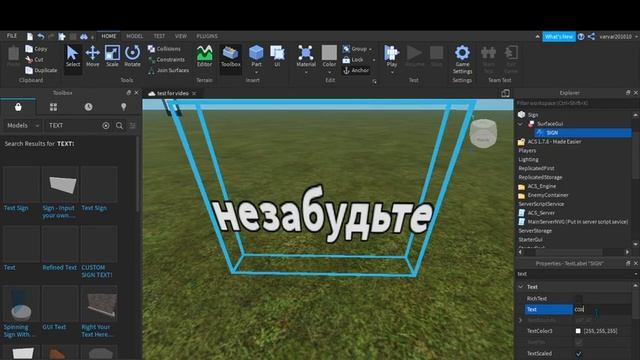Toggle the viewport device emulation icon
This screenshot has height=360, width=640.
click(x=505, y=93)
